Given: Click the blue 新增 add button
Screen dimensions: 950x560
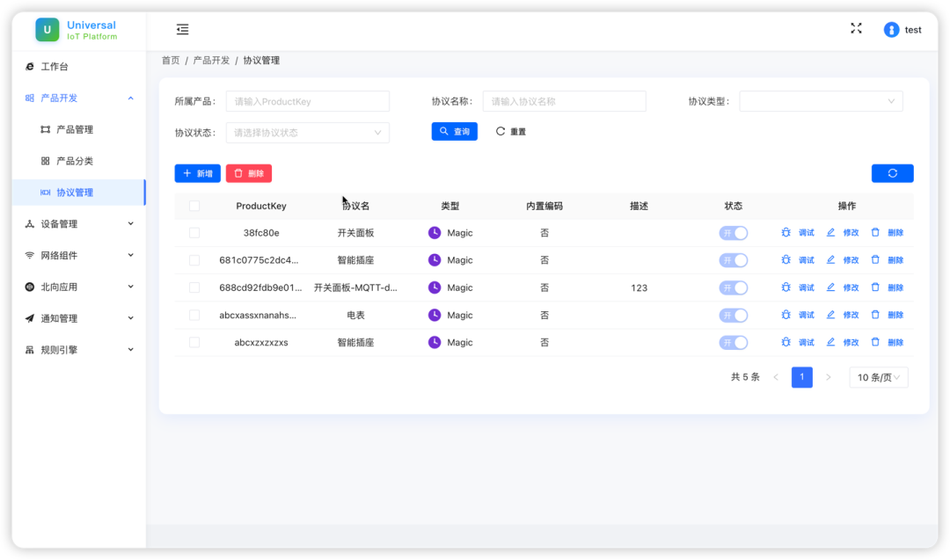Looking at the screenshot, I should coord(197,173).
